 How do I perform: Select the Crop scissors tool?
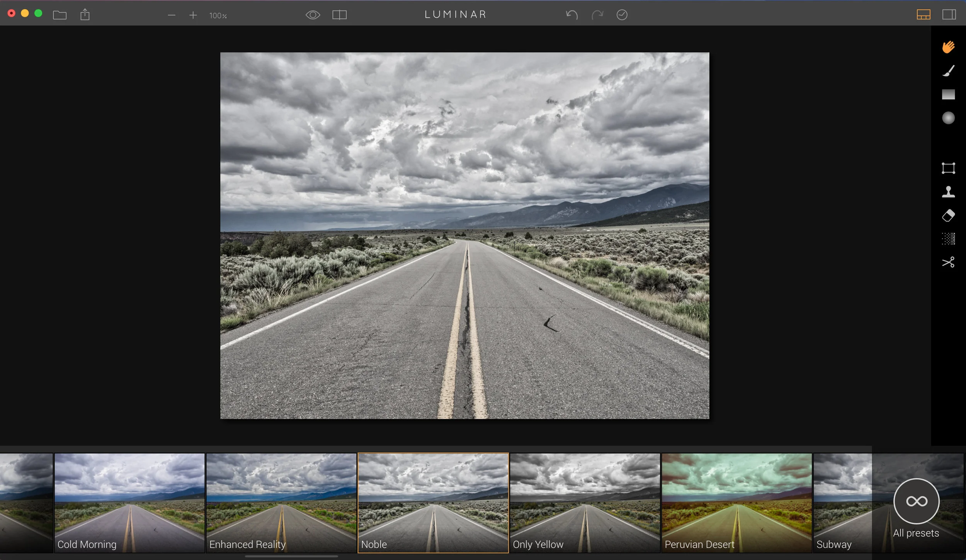point(948,262)
